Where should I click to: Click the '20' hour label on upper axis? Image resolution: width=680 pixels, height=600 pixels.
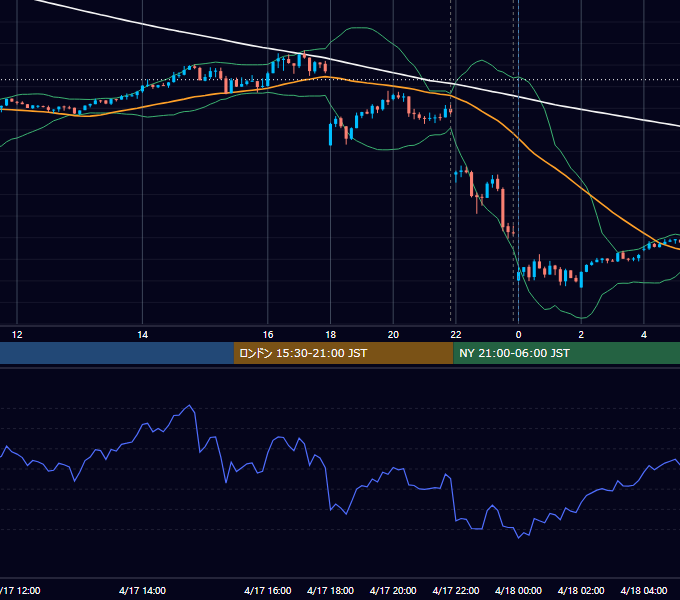point(393,335)
